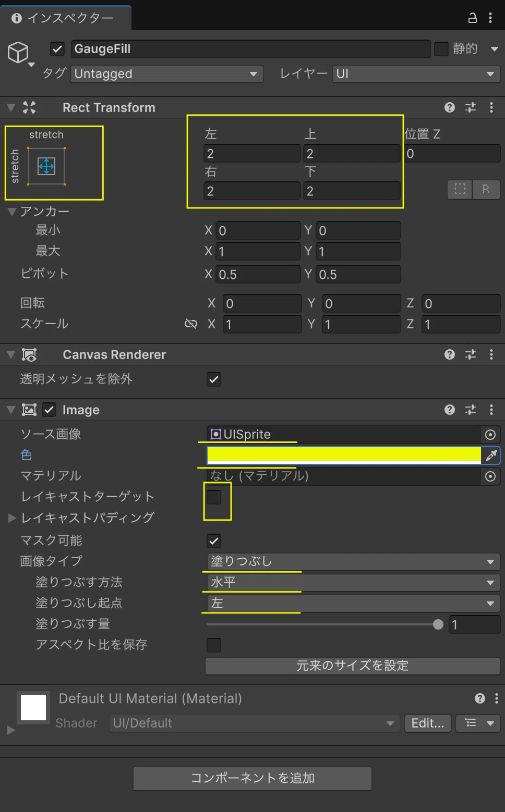Collapse the Image component foldout
Screen dimensions: 505x812
coord(11,410)
